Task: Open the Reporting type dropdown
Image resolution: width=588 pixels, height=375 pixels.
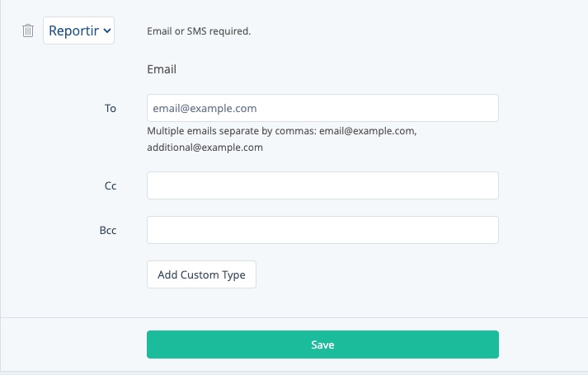Action: click(78, 31)
